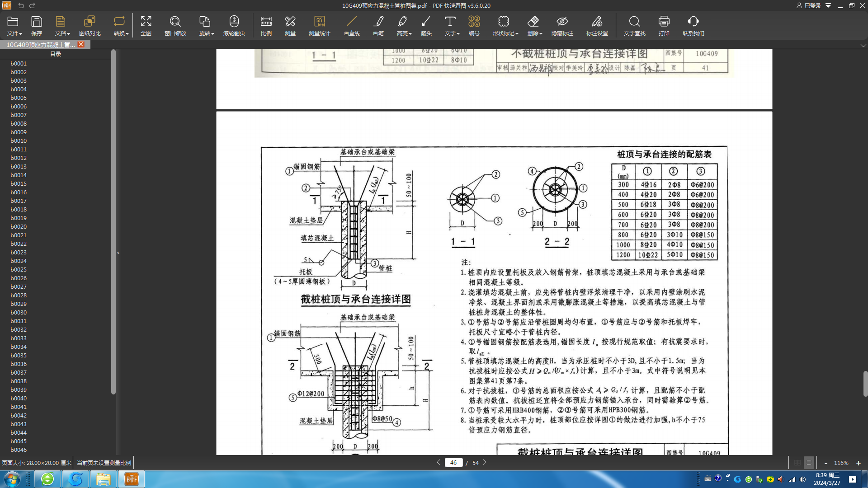
Task: Expand the 旋转 dropdown arrow
Action: 213,34
